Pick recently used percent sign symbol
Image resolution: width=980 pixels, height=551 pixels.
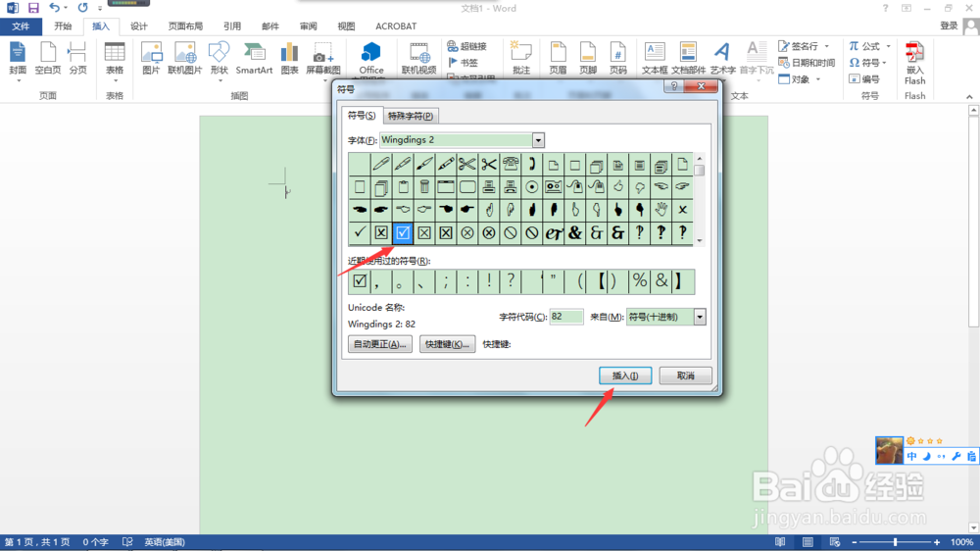click(x=639, y=281)
